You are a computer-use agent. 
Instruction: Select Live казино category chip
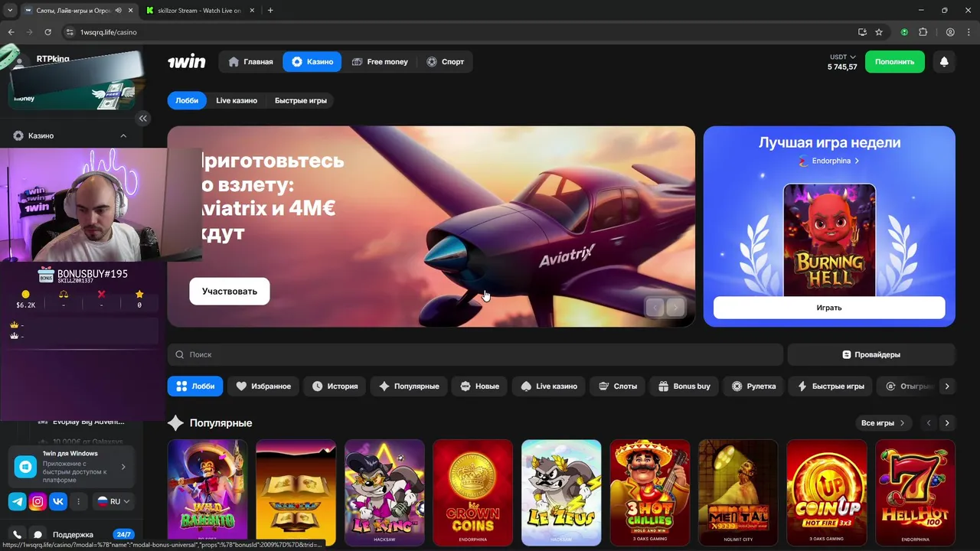point(548,386)
